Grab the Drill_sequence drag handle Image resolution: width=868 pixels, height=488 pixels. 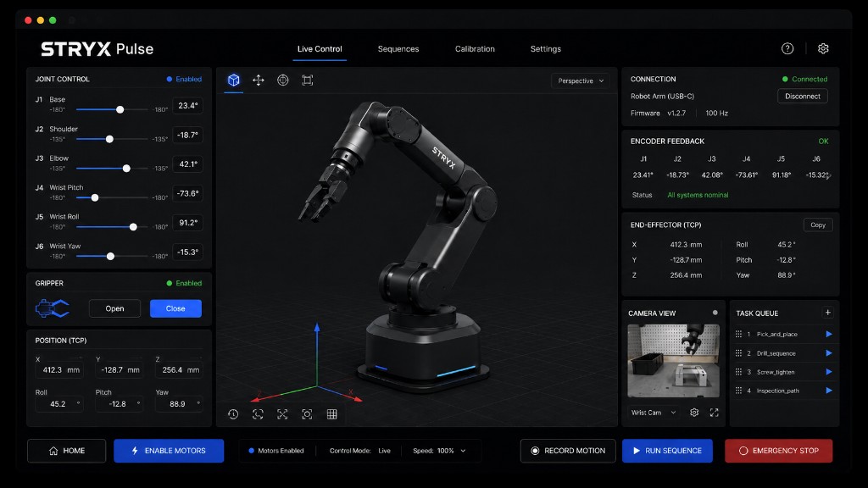(x=738, y=353)
